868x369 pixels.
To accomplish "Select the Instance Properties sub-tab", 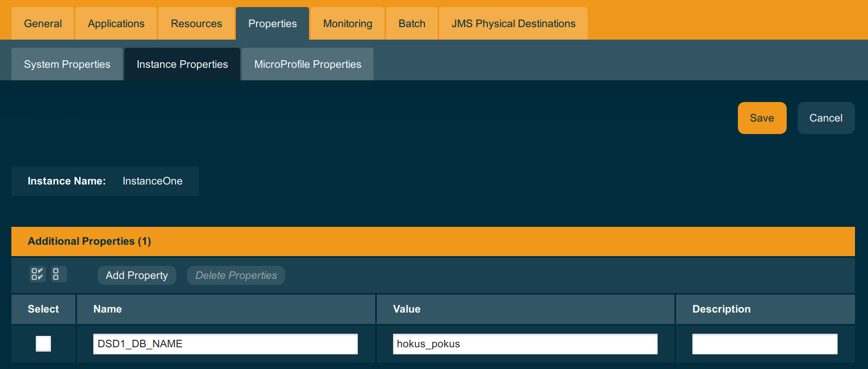I will point(182,65).
